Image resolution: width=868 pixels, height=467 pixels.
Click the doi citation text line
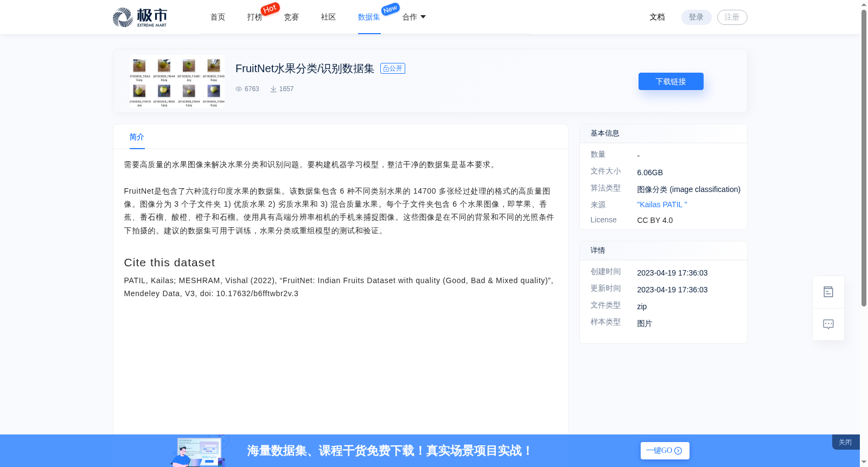click(x=211, y=293)
